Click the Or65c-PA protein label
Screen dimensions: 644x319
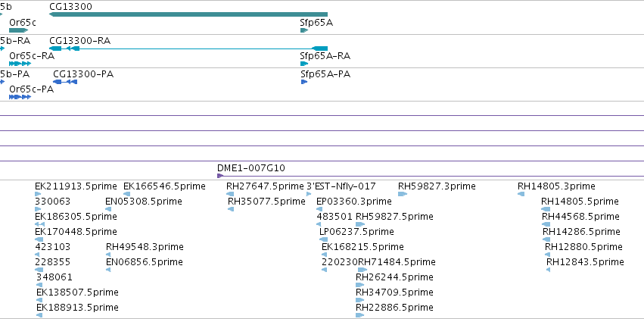click(31, 89)
